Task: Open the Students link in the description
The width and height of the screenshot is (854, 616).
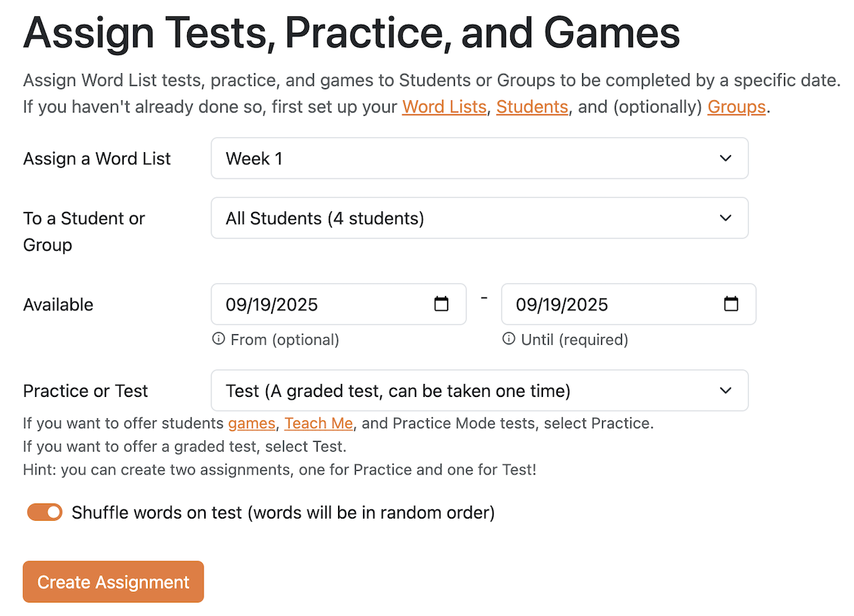Action: click(x=532, y=107)
